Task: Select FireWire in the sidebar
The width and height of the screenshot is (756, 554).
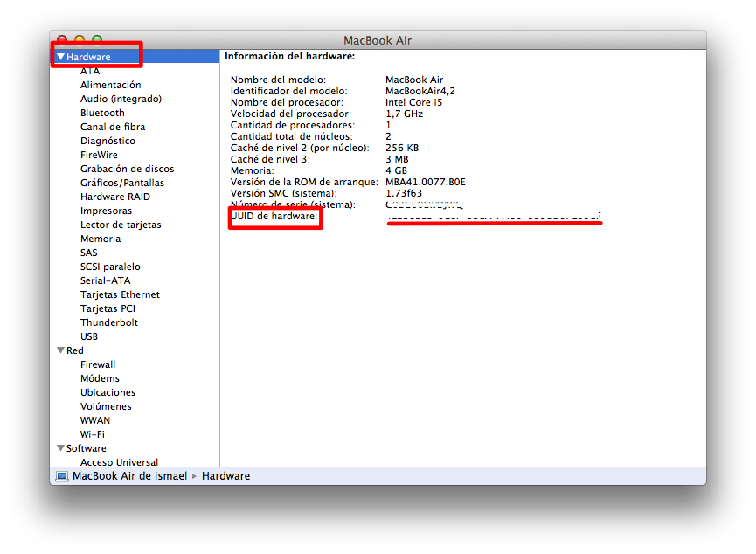Action: pos(99,155)
